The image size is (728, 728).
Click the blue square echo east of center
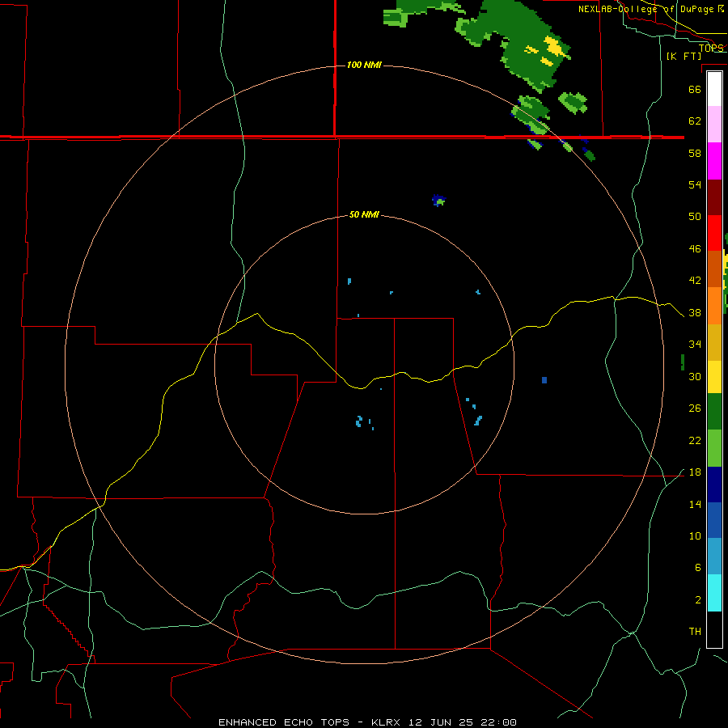[544, 380]
